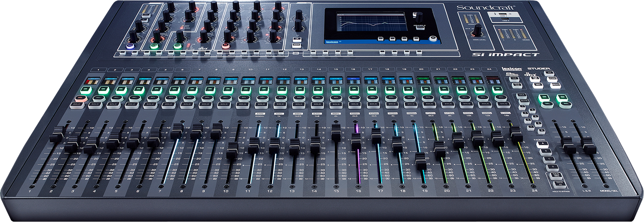Select the MIX5 bus button
Viewport: 644px width, 222px height.
point(170,53)
